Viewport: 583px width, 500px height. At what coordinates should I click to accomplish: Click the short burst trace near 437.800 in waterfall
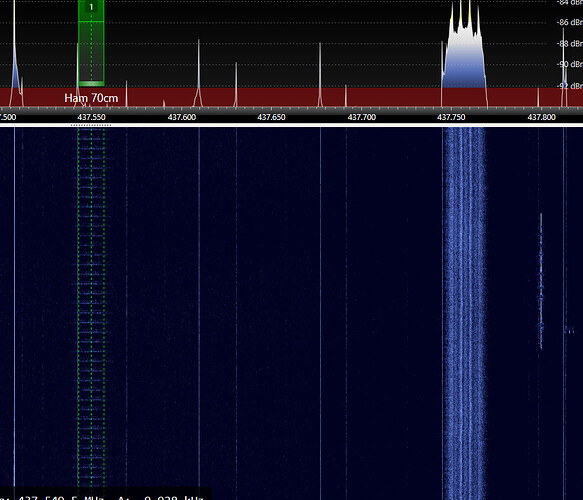[541, 281]
